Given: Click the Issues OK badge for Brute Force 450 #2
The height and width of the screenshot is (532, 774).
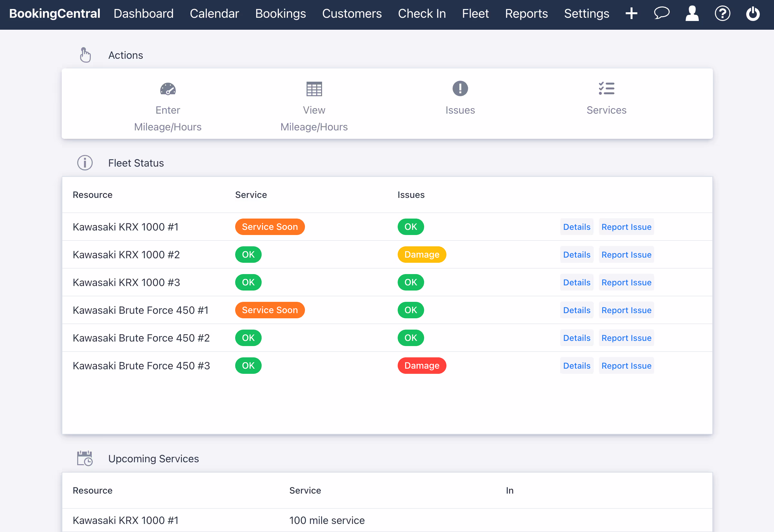Looking at the screenshot, I should [x=411, y=338].
